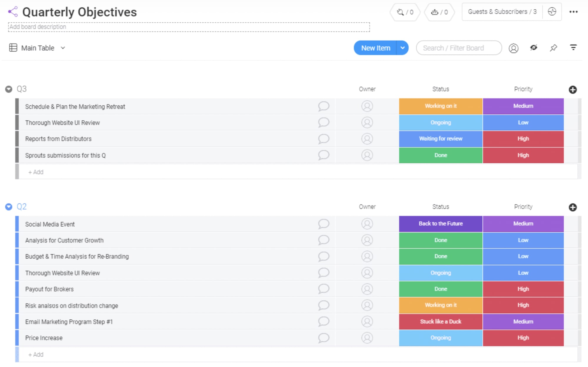
Task: Open the Reports from Distributors item name
Action: 58,139
